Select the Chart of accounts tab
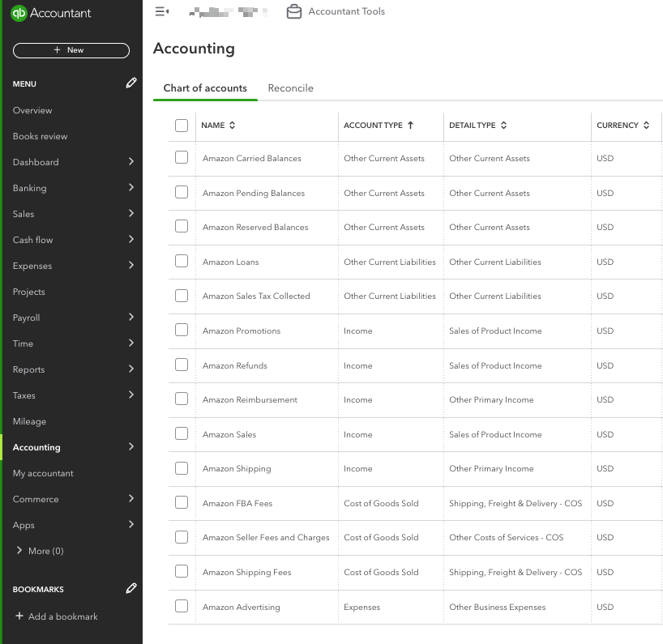The width and height of the screenshot is (663, 644). tap(205, 88)
